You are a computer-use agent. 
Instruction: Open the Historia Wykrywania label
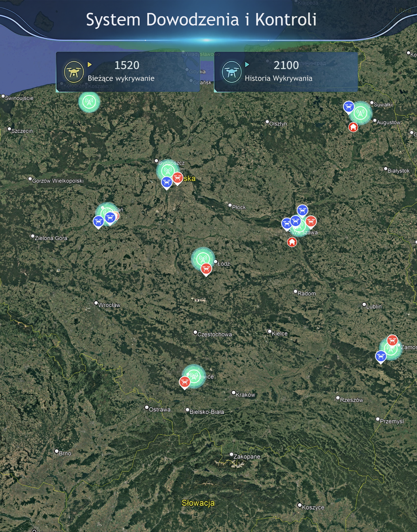pos(279,78)
